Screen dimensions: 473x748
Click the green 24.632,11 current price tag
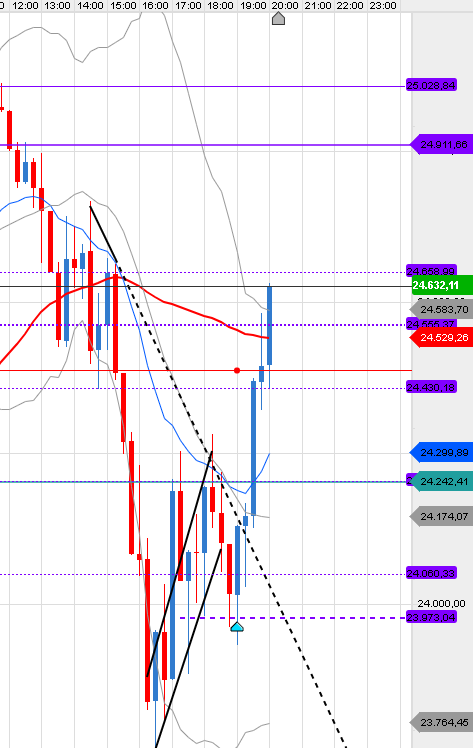(442, 285)
